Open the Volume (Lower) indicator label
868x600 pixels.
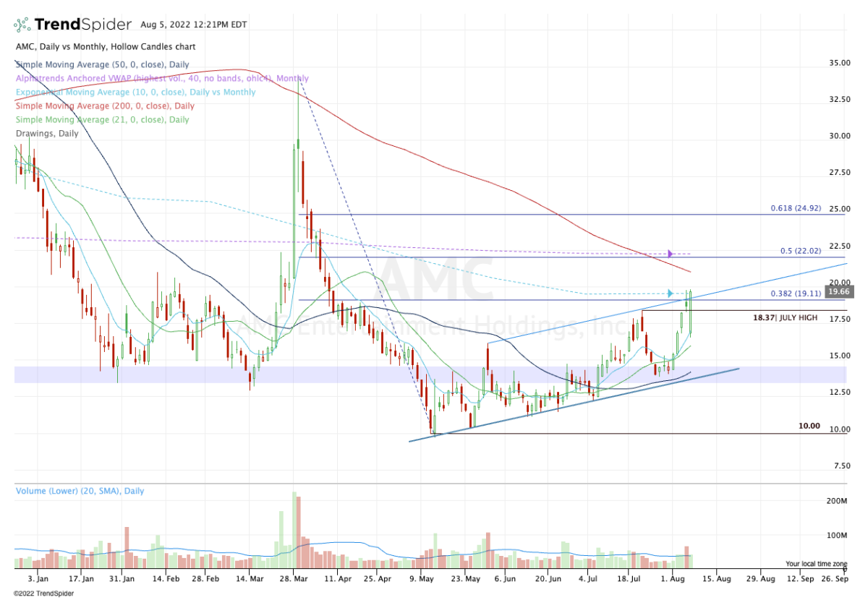pyautogui.click(x=80, y=491)
